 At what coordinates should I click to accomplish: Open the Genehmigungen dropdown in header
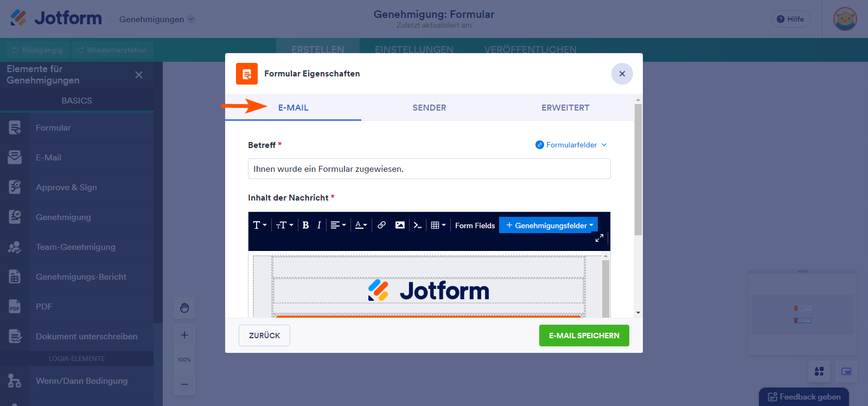coord(157,20)
